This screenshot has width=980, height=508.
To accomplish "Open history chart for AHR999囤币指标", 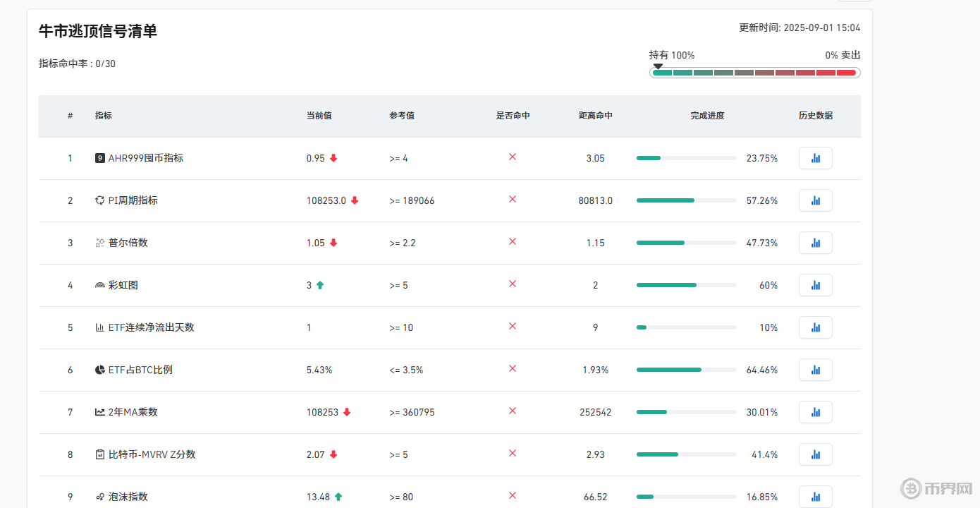I will pyautogui.click(x=815, y=158).
